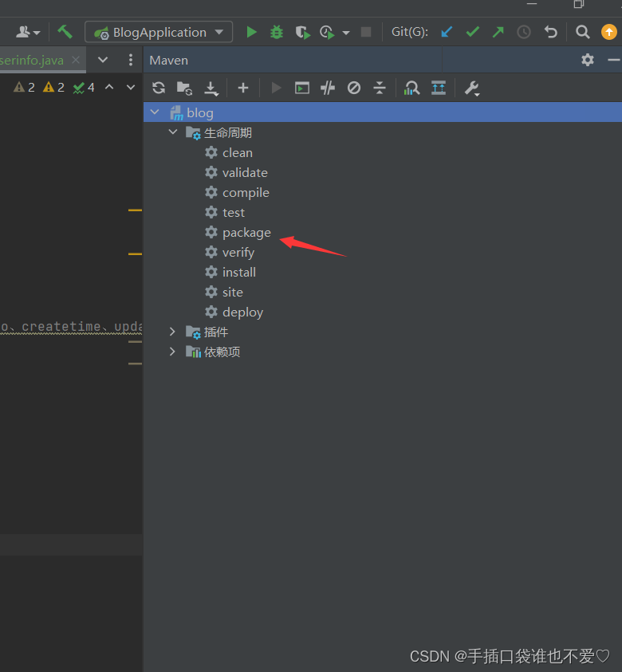Click the Git(G): label

coord(410,32)
